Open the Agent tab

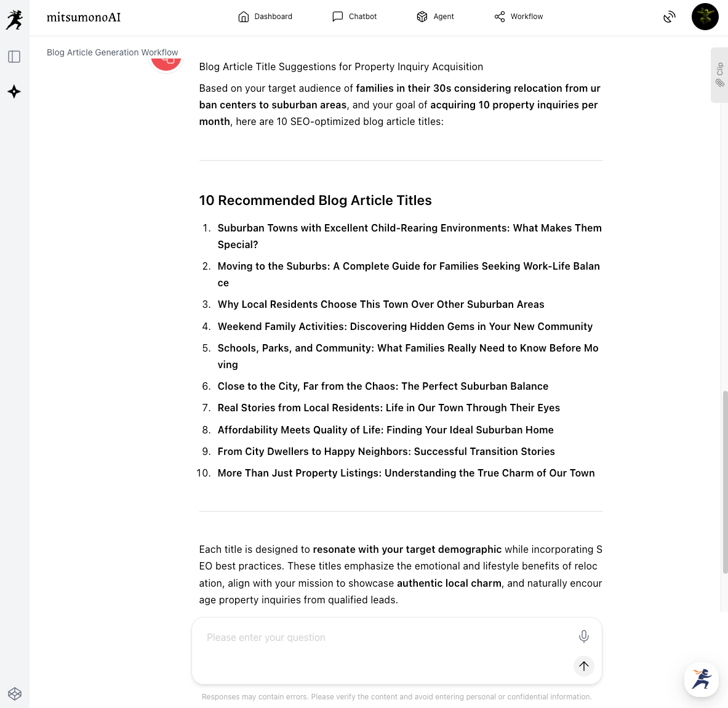pyautogui.click(x=435, y=17)
